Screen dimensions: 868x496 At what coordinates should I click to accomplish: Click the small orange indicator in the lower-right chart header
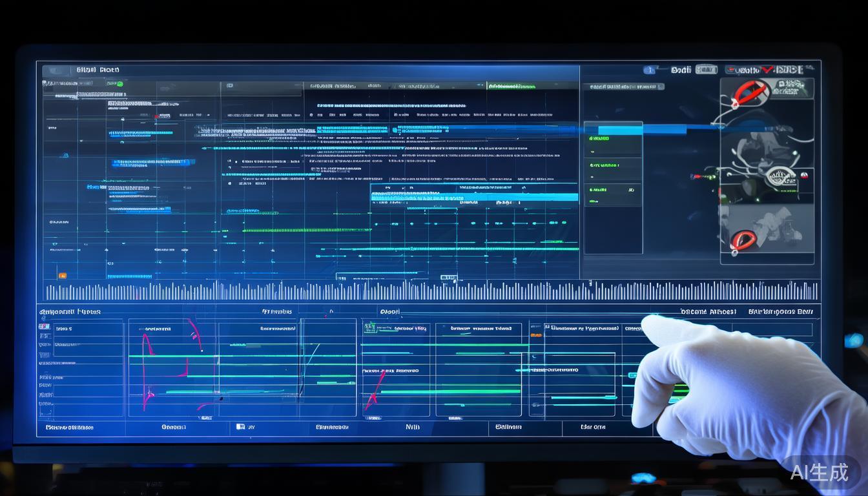coord(536,335)
